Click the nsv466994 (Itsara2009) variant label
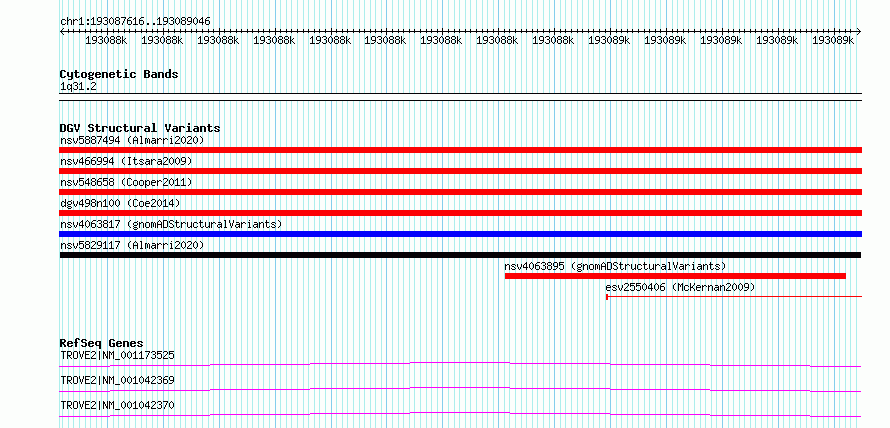The width and height of the screenshot is (890, 428). [x=126, y=161]
